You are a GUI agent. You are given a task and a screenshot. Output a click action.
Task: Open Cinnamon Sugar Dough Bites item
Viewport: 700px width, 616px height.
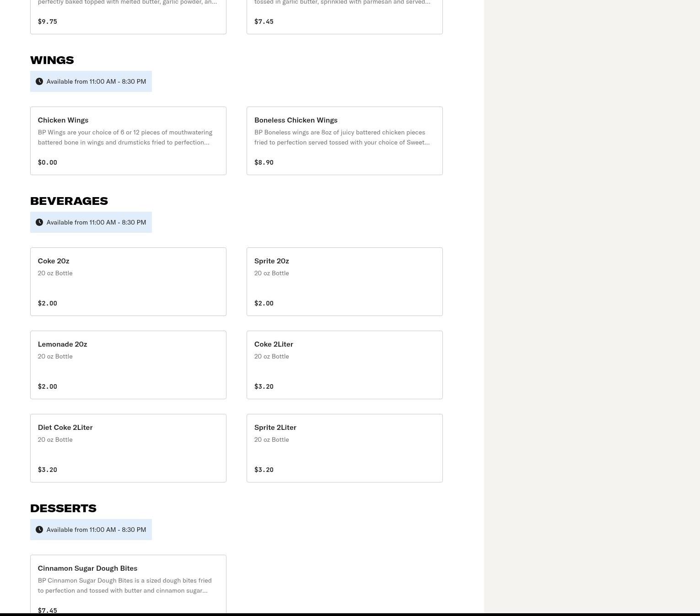(128, 584)
